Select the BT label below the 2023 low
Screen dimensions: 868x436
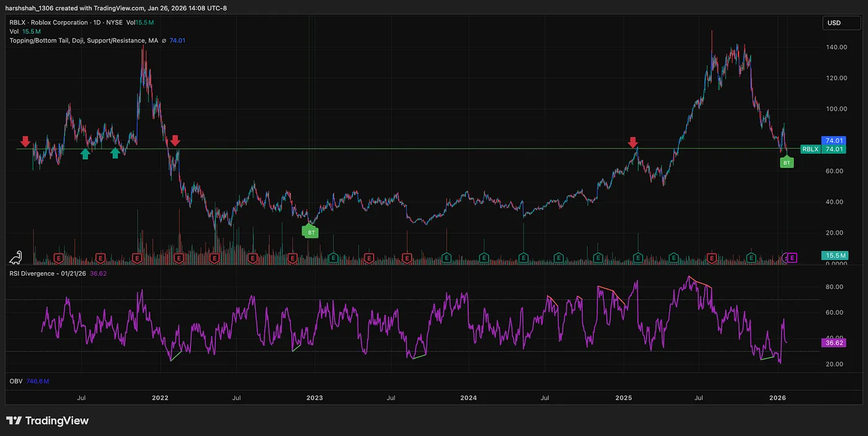click(312, 232)
